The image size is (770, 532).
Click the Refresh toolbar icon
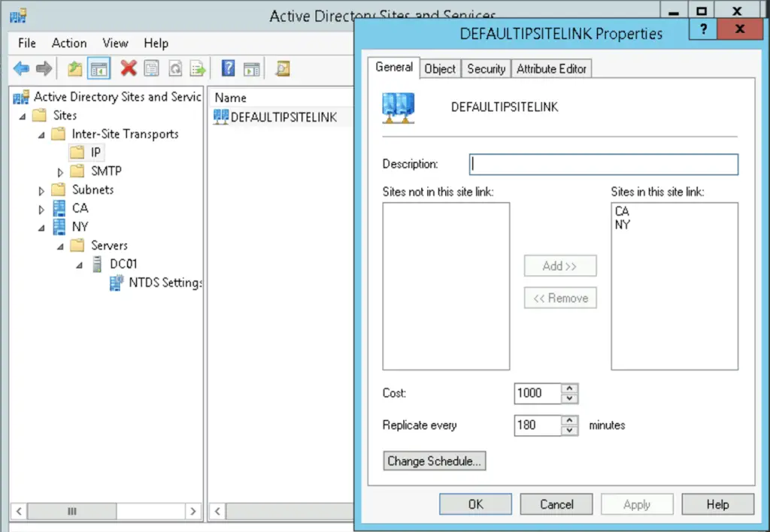(x=174, y=68)
